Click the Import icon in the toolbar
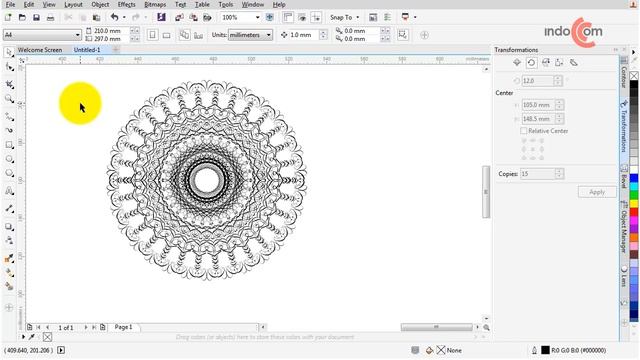Image resolution: width=640 pixels, height=360 pixels. click(179, 17)
